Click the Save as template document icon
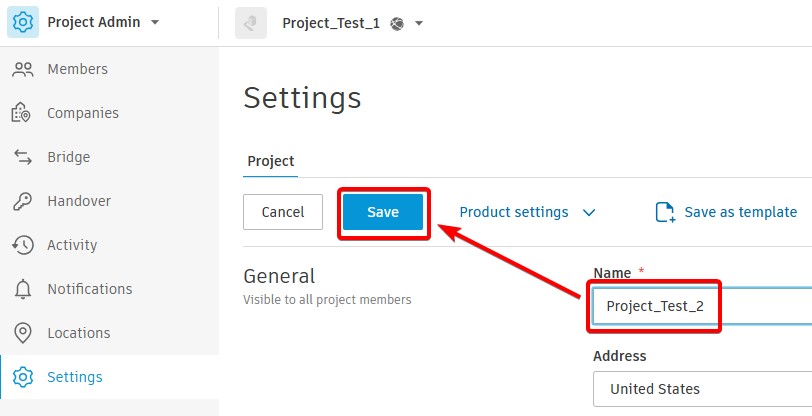Screen dimensions: 812x416 coord(665,212)
